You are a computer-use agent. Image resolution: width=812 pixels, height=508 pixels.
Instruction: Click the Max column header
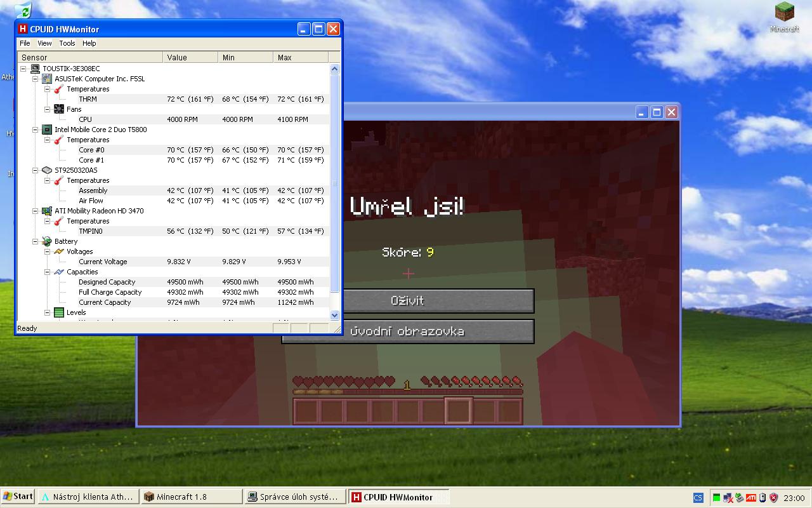tap(301, 57)
